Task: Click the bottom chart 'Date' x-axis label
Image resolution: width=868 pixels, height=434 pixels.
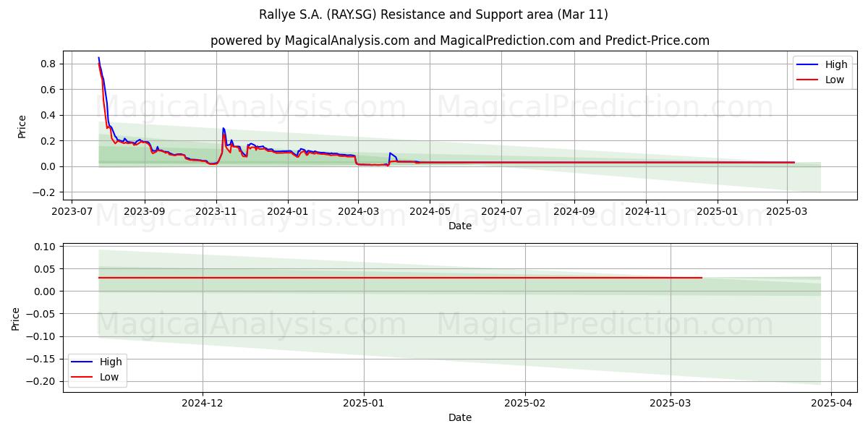Action: (460, 417)
